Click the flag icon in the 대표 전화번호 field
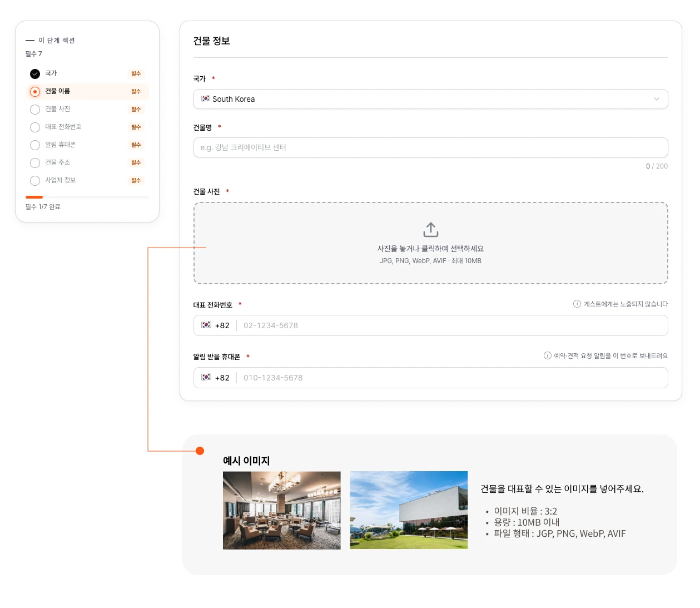 click(206, 325)
